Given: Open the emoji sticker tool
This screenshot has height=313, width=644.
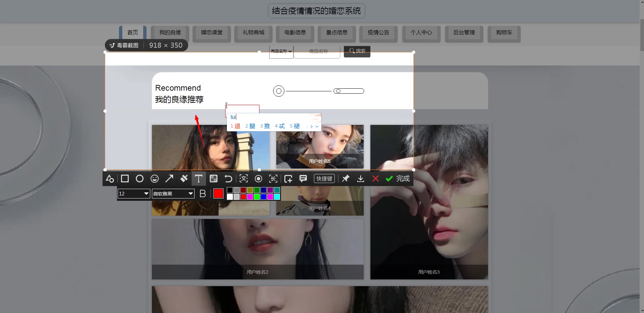Looking at the screenshot, I should (x=155, y=179).
